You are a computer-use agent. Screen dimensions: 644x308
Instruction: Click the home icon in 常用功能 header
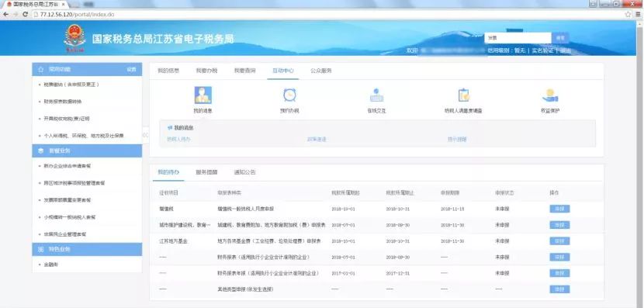click(x=40, y=69)
